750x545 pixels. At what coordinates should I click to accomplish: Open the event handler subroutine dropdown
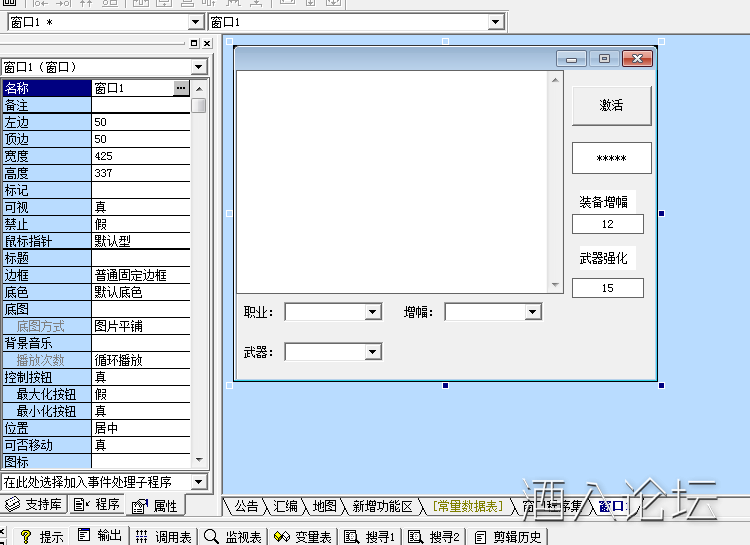pos(197,482)
